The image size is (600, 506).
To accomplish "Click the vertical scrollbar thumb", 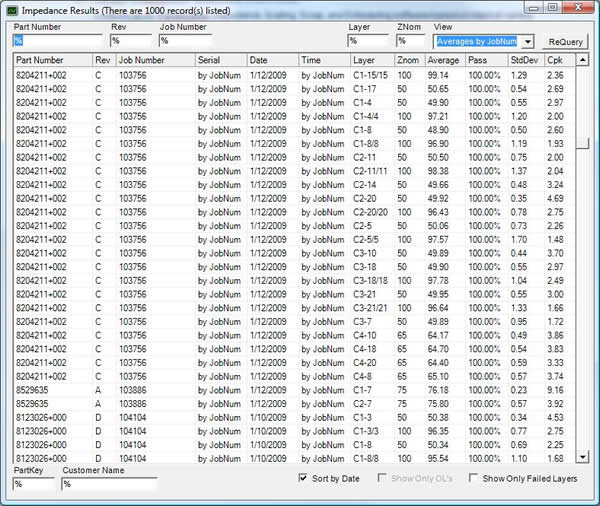I will point(582,144).
